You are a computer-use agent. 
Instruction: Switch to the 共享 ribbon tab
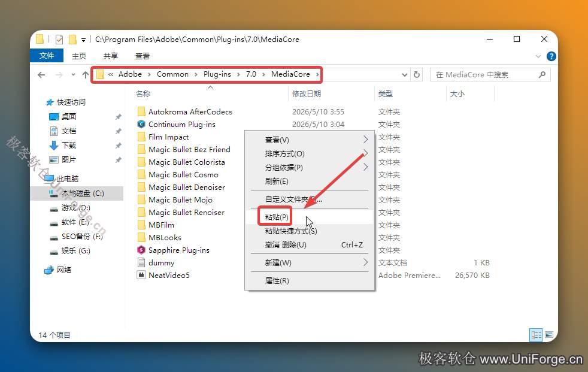(111, 56)
